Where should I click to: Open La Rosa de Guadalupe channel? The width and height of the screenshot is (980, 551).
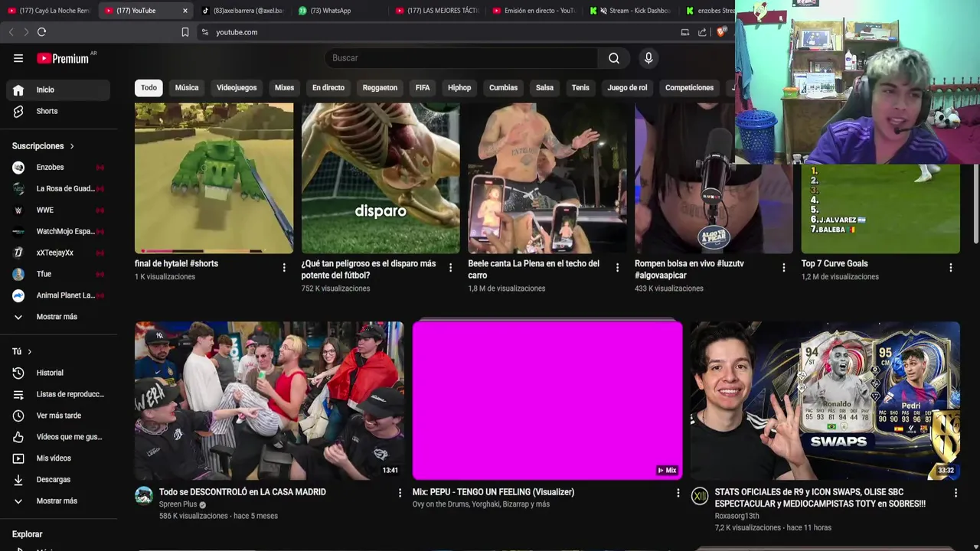(x=58, y=189)
